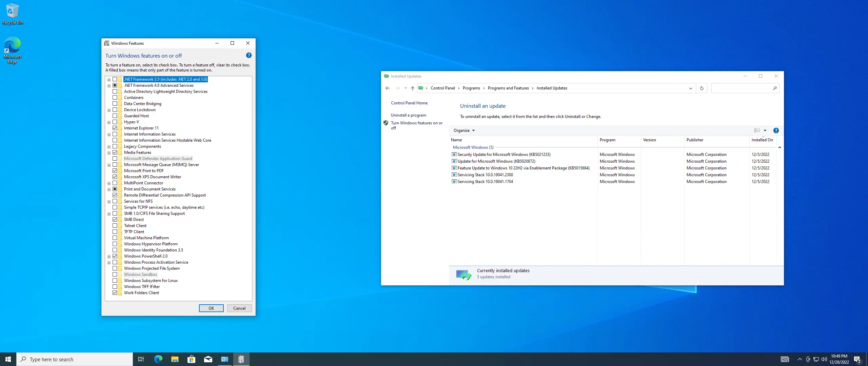The width and height of the screenshot is (868, 366).
Task: Click the help icon in Windows Features
Action: pos(249,56)
